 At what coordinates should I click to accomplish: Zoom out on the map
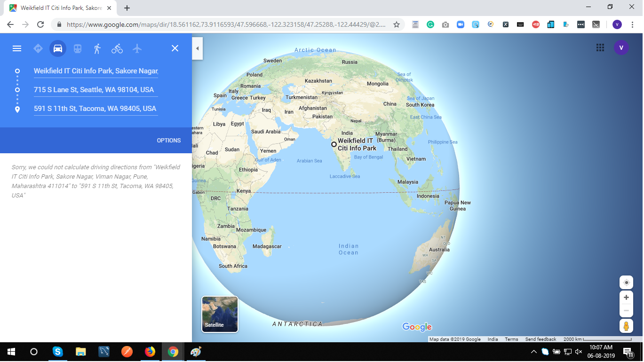[626, 311]
